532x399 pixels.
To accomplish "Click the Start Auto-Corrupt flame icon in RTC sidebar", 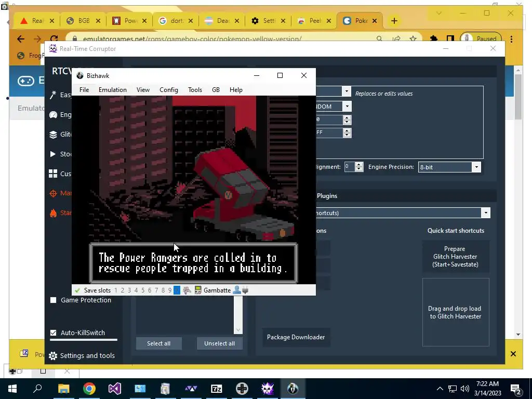I will (53, 213).
